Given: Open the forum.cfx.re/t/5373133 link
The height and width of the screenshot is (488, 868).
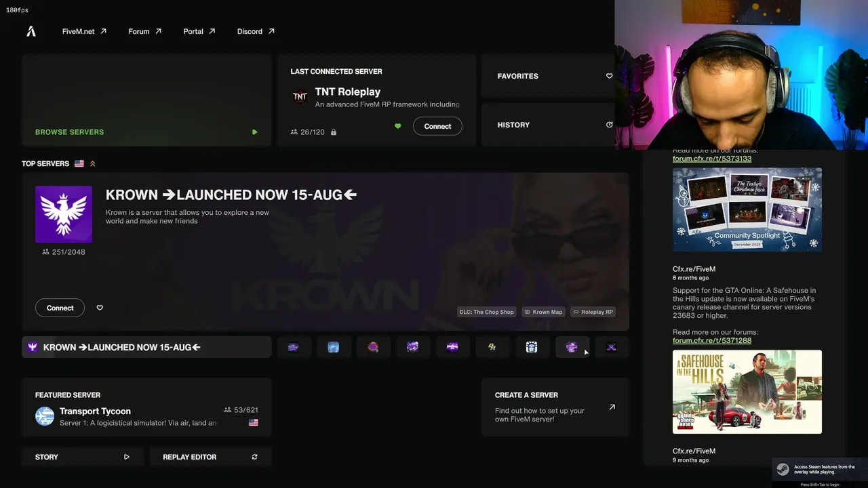Looking at the screenshot, I should pyautogui.click(x=712, y=159).
